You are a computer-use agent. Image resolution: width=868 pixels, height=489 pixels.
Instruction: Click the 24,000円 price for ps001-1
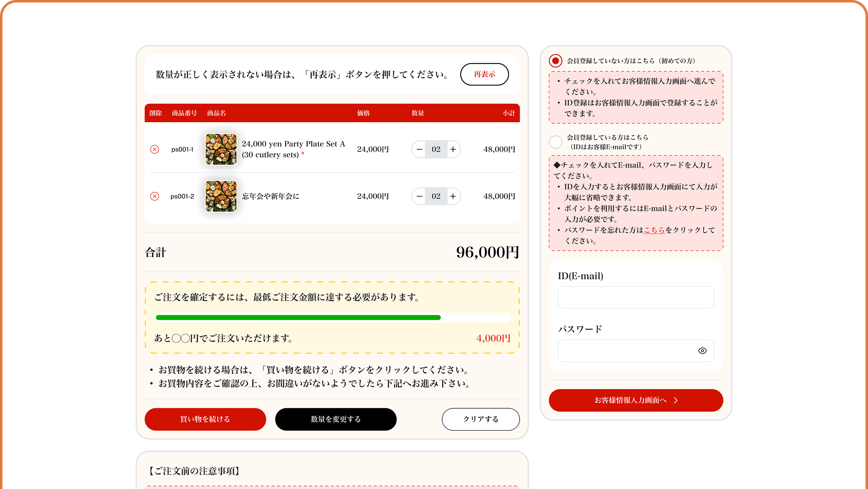tap(373, 149)
